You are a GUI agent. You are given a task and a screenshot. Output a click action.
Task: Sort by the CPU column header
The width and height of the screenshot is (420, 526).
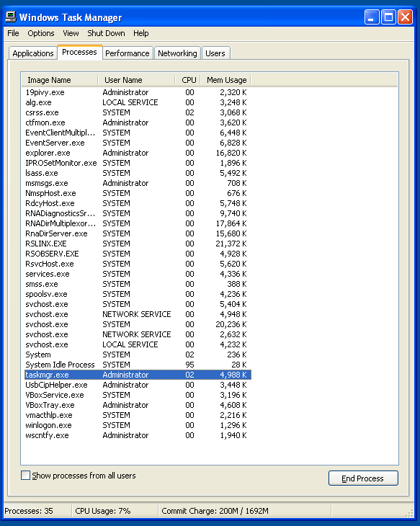187,80
